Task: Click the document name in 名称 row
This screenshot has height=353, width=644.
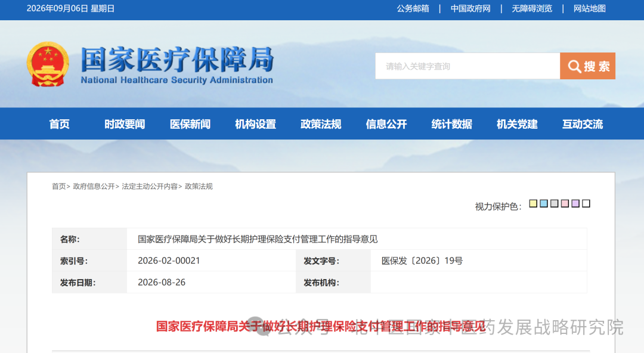Action: click(258, 239)
